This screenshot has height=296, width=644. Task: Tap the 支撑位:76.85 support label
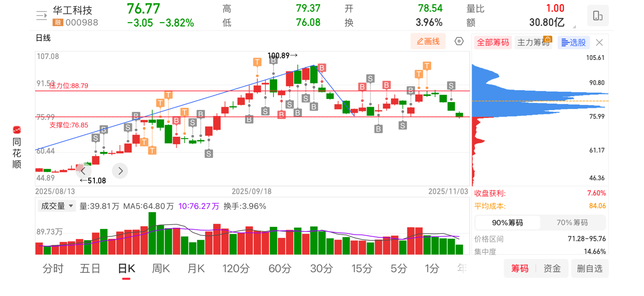(x=69, y=125)
